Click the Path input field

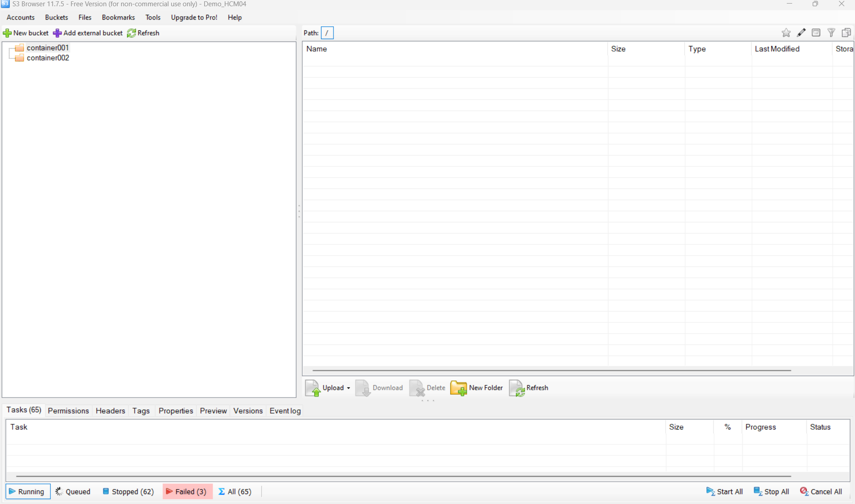(x=327, y=33)
